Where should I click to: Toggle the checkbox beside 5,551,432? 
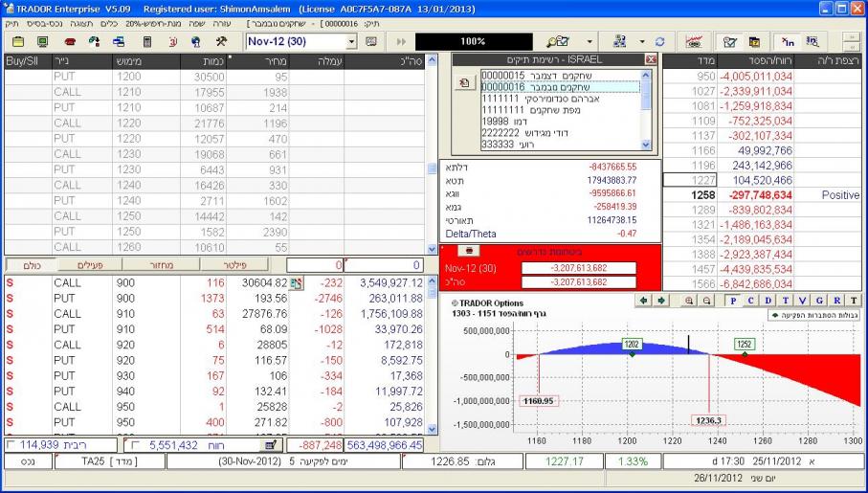(x=133, y=444)
